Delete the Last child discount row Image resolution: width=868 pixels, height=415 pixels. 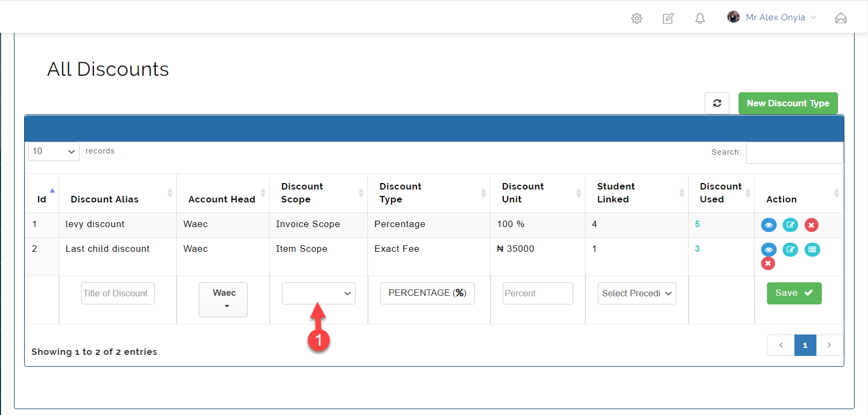tap(768, 264)
